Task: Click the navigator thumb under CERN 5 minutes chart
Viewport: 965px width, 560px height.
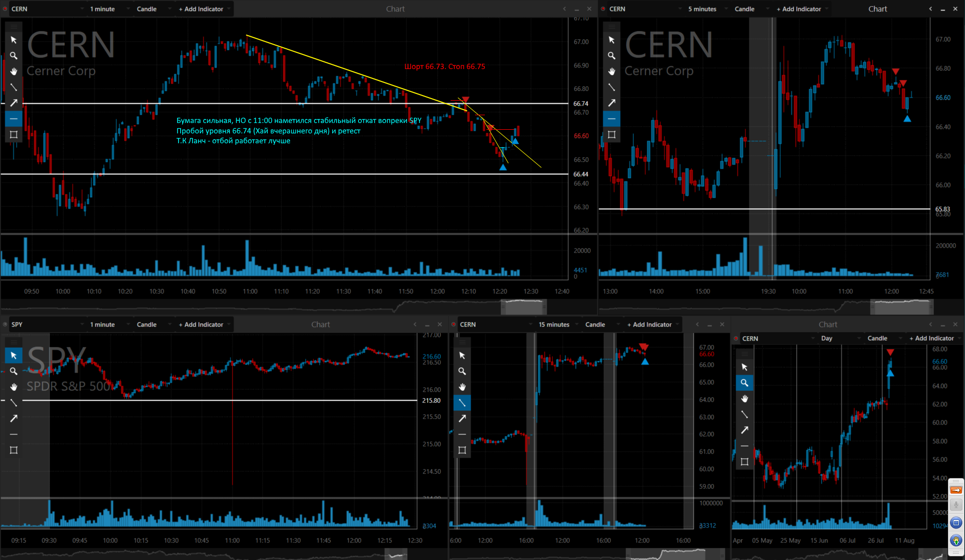Action: 902,306
